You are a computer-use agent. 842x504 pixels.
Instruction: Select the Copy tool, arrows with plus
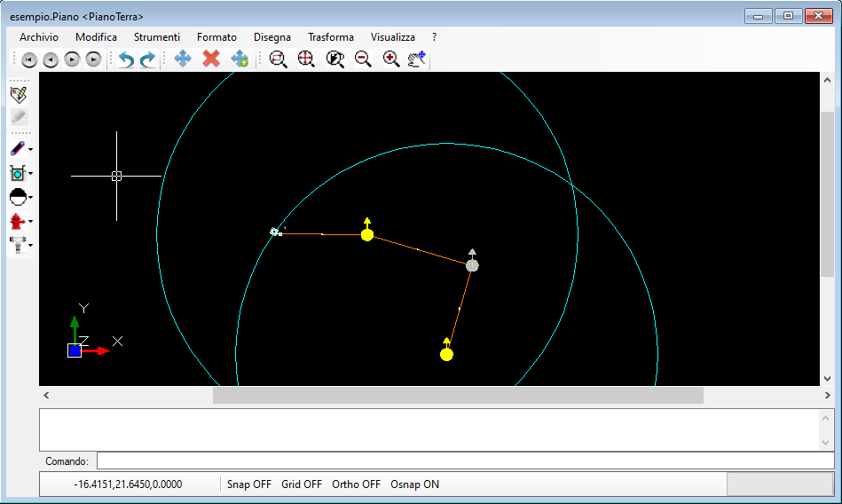click(x=240, y=59)
